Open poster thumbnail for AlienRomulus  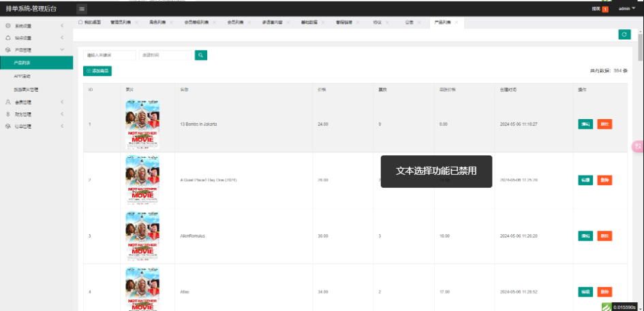(x=142, y=236)
